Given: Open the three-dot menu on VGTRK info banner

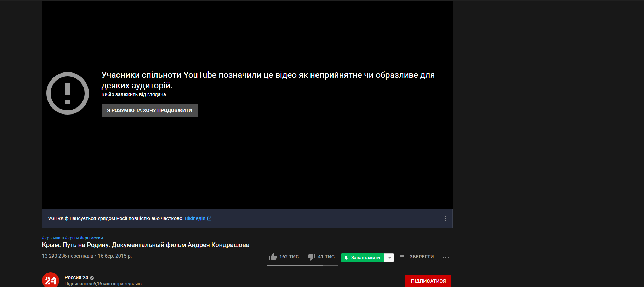Looking at the screenshot, I should pos(445,218).
